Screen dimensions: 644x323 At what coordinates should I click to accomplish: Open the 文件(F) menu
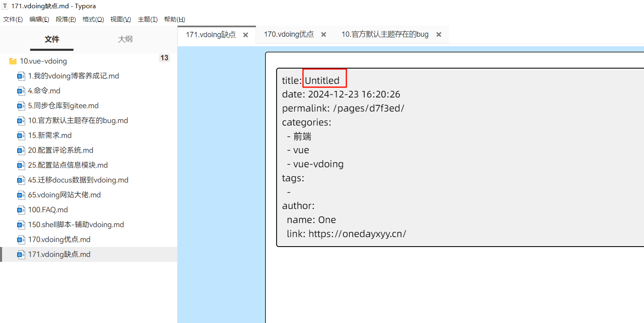(x=13, y=19)
